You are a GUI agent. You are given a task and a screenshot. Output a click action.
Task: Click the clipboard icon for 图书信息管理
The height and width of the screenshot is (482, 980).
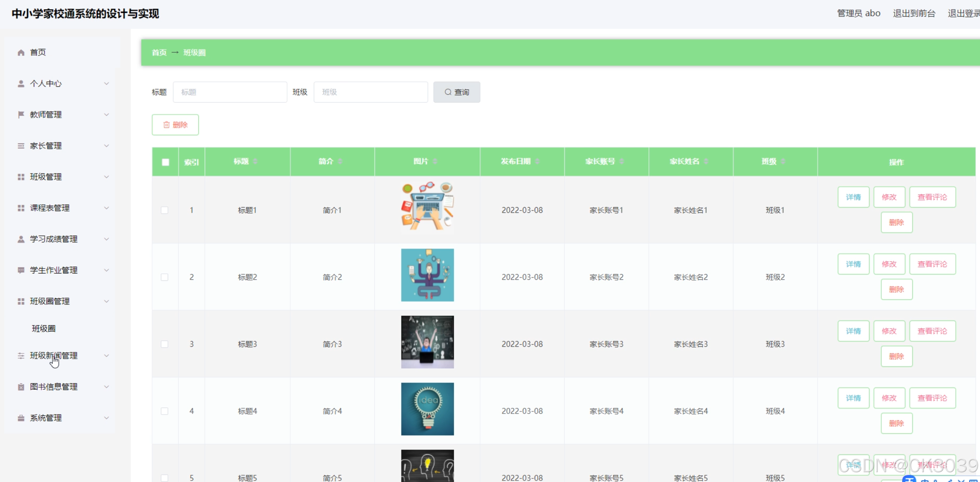click(21, 387)
